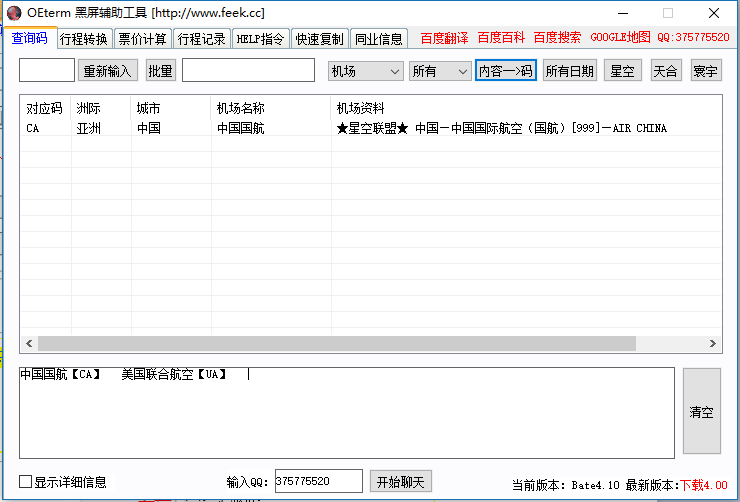The image size is (740, 502).
Task: Focus the wide search text field
Action: click(248, 70)
